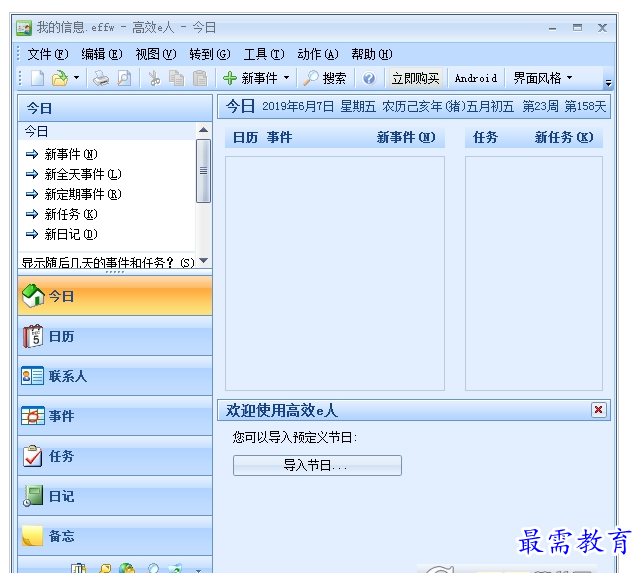
Task: Select the 备忘 navigation button
Action: coord(115,536)
